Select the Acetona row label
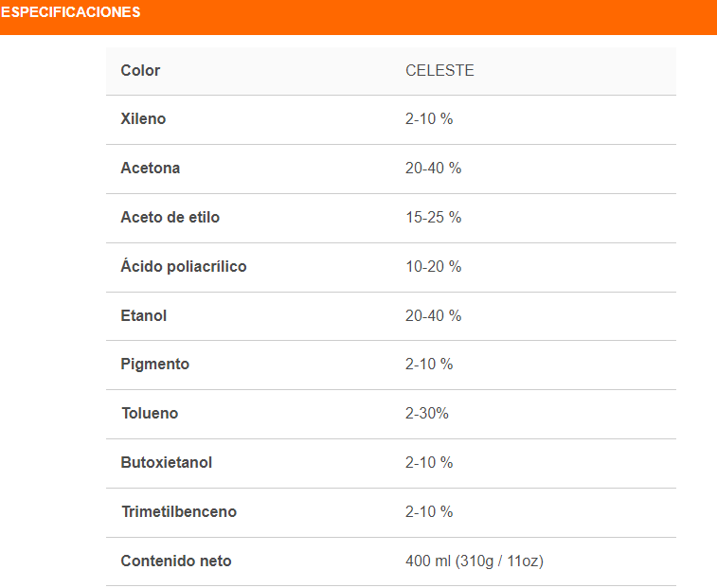The height and width of the screenshot is (588, 717). coord(150,169)
